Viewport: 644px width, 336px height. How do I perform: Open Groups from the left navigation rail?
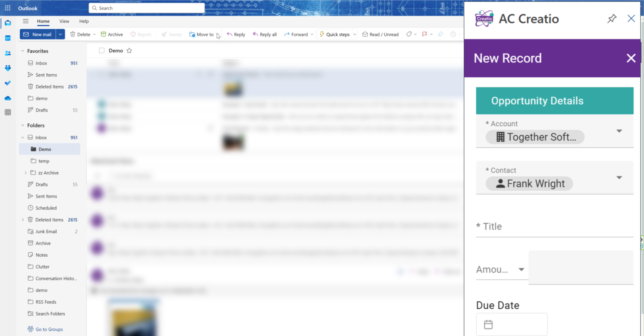(8, 68)
